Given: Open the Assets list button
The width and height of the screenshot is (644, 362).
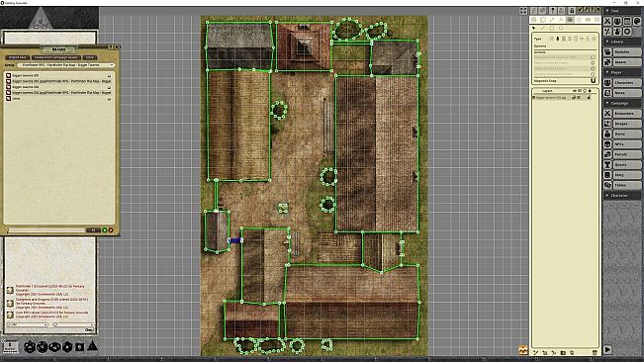Looking at the screenshot, I should click(627, 62).
